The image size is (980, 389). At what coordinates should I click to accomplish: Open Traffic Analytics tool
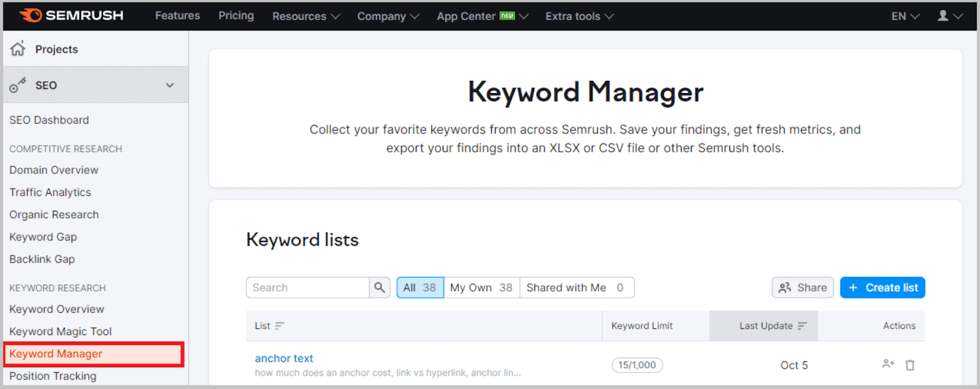coord(50,192)
